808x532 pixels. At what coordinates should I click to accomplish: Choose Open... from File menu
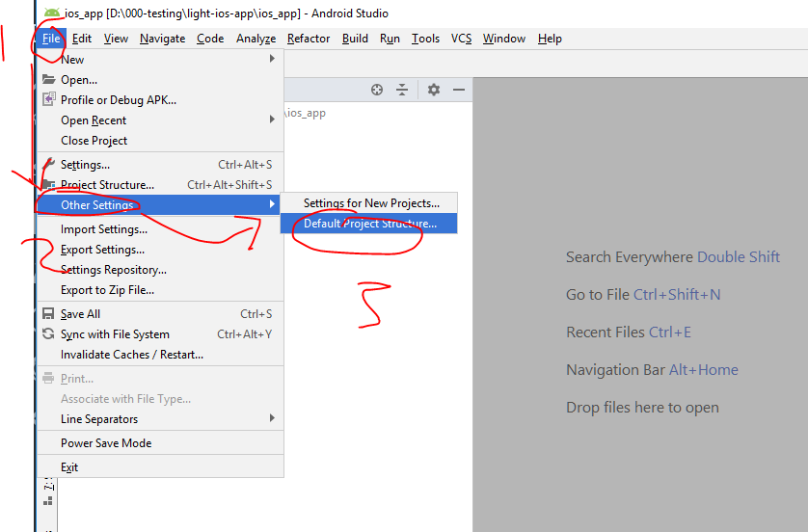pos(160,80)
